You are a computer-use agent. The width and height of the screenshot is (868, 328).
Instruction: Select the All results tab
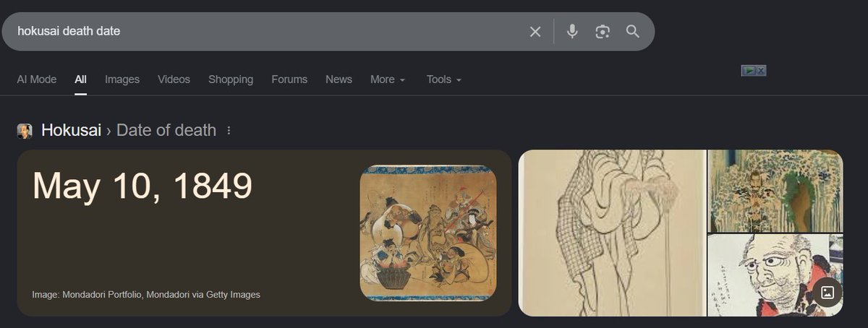[80, 79]
